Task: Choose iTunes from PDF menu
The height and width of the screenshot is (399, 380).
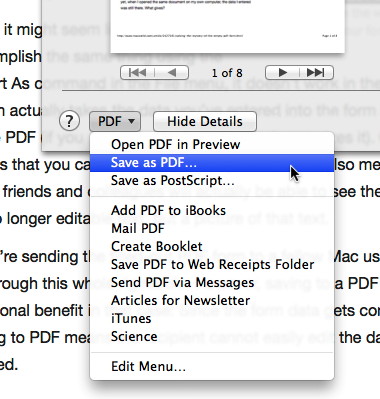Action: [x=212, y=319]
